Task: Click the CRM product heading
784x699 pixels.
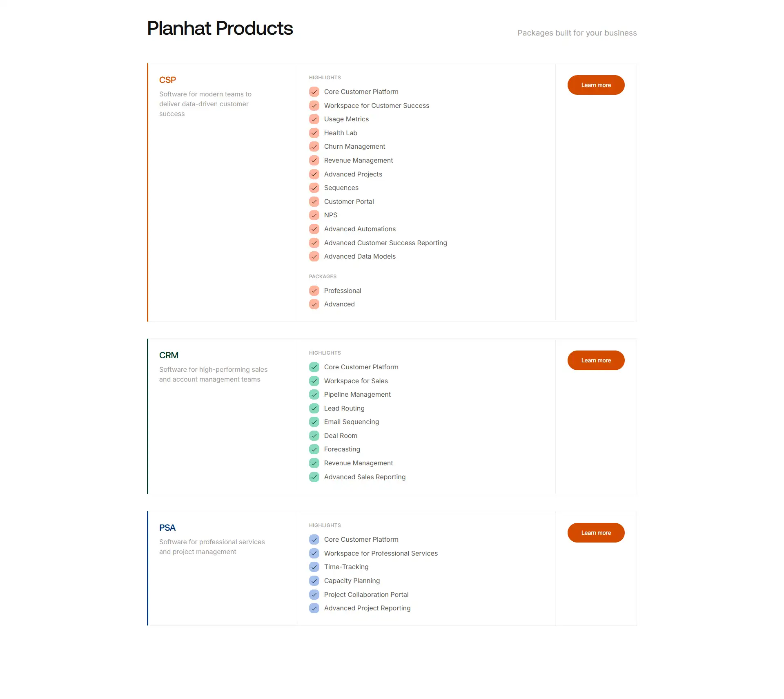Action: 169,355
